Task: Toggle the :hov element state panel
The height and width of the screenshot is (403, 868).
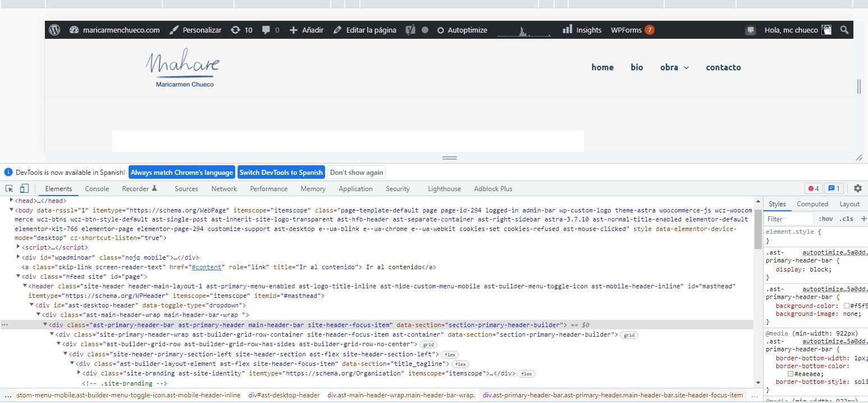Action: [825, 219]
